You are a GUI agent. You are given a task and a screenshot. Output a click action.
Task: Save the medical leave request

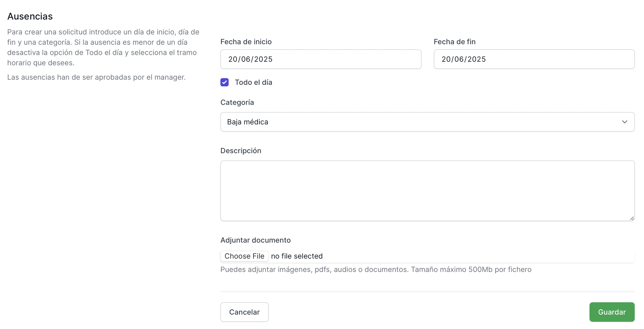click(x=612, y=312)
